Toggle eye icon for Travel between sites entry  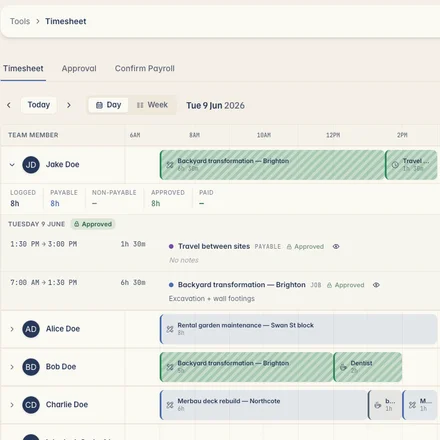pyautogui.click(x=336, y=247)
